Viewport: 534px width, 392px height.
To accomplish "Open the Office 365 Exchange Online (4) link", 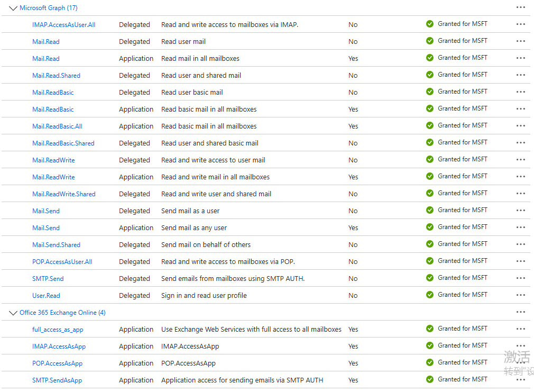I will [x=62, y=313].
